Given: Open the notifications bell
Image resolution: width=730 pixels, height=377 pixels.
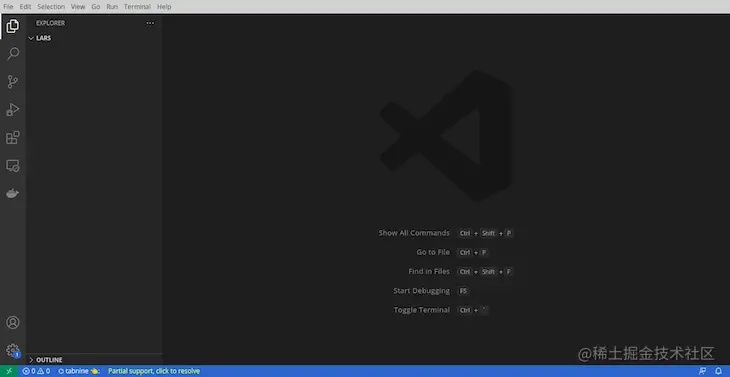Looking at the screenshot, I should [718, 371].
